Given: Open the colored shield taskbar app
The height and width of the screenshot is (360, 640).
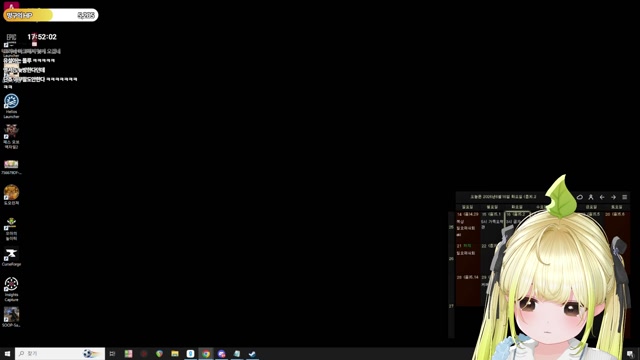Looking at the screenshot, I should click(159, 354).
